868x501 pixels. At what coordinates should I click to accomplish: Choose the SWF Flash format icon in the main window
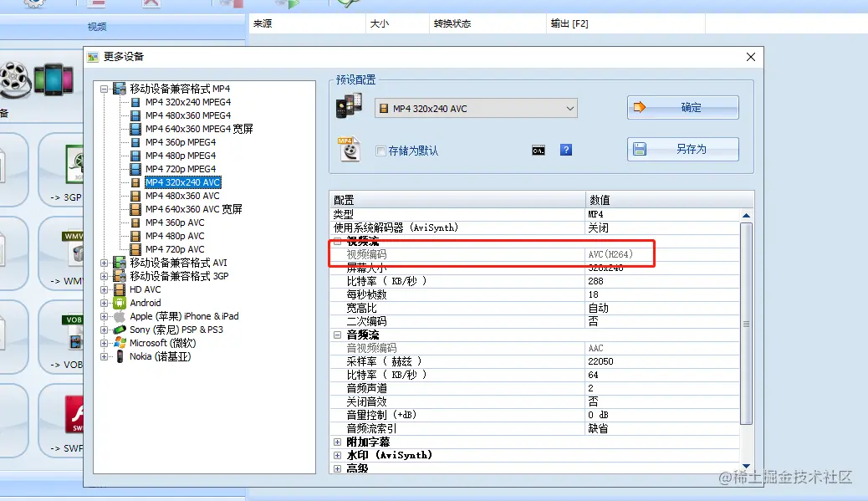(x=74, y=414)
